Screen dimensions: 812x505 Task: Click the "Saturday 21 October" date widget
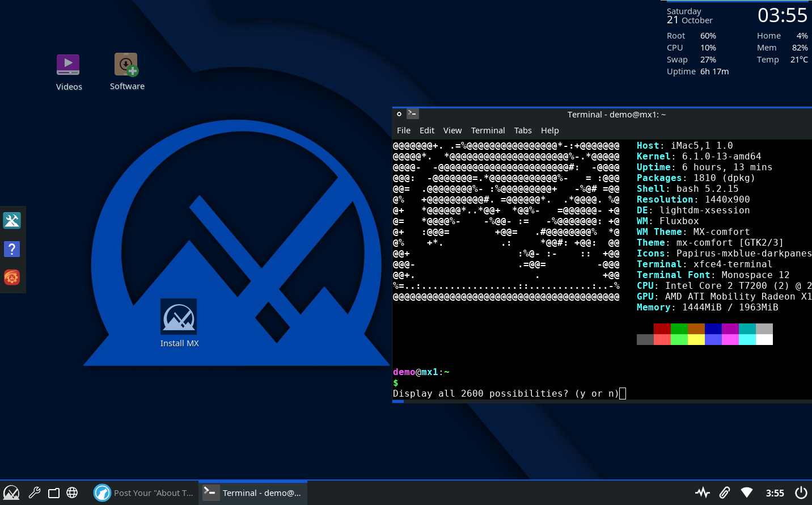pos(690,16)
